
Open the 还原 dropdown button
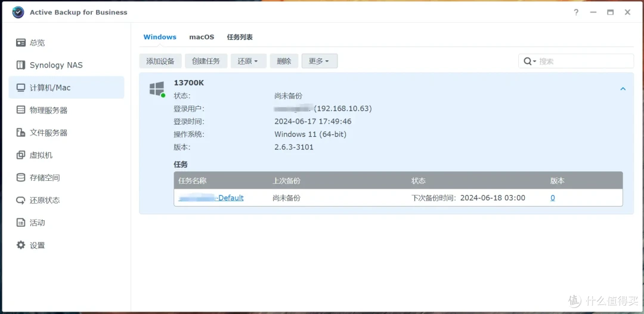click(x=249, y=61)
